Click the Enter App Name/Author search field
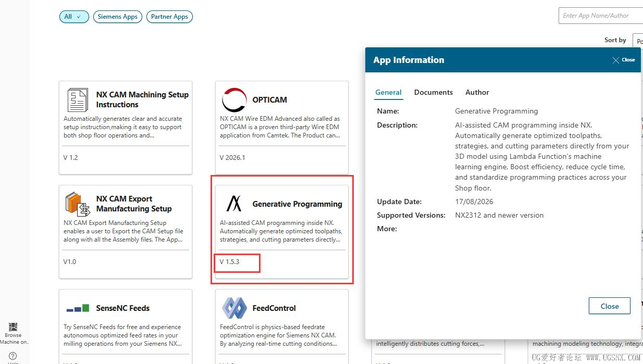The height and width of the screenshot is (364, 643). (601, 16)
